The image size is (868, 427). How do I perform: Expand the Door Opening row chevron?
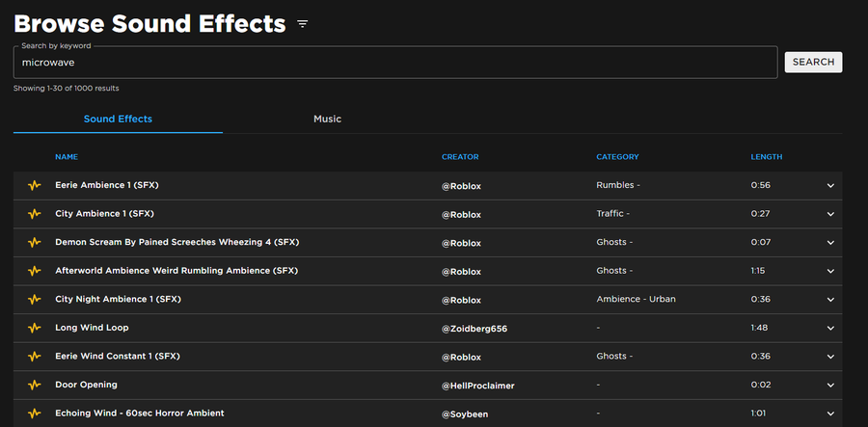pyautogui.click(x=830, y=385)
